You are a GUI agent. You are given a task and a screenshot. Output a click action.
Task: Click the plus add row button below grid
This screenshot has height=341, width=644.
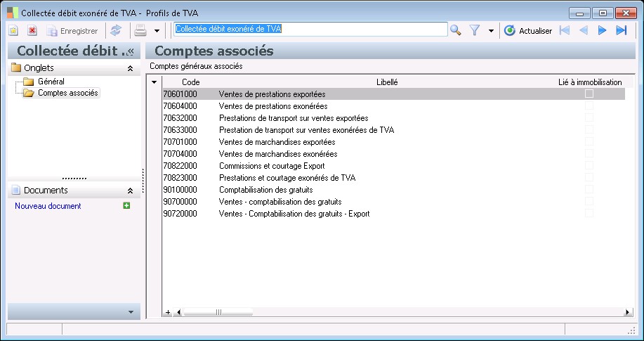click(x=168, y=313)
